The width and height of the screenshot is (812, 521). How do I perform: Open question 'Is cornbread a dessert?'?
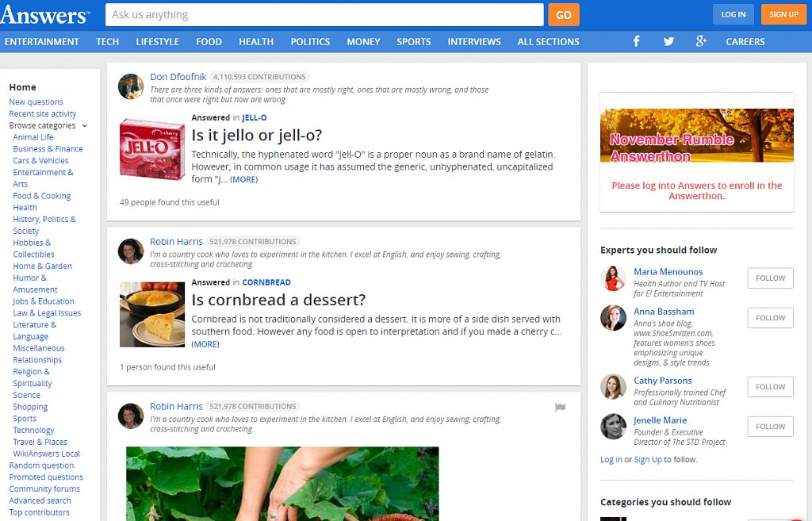click(278, 300)
